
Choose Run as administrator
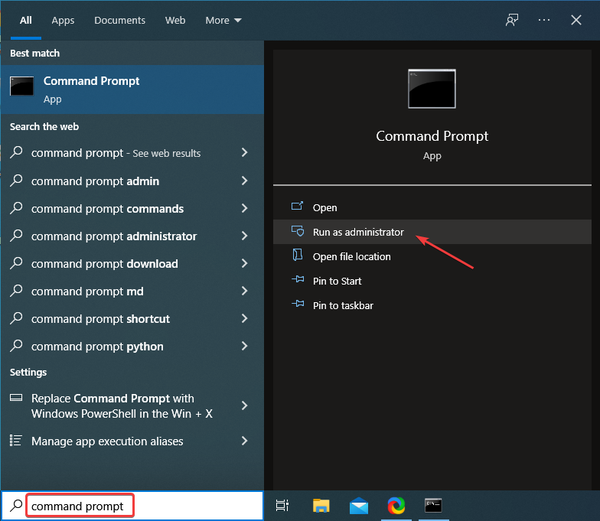[x=358, y=232]
